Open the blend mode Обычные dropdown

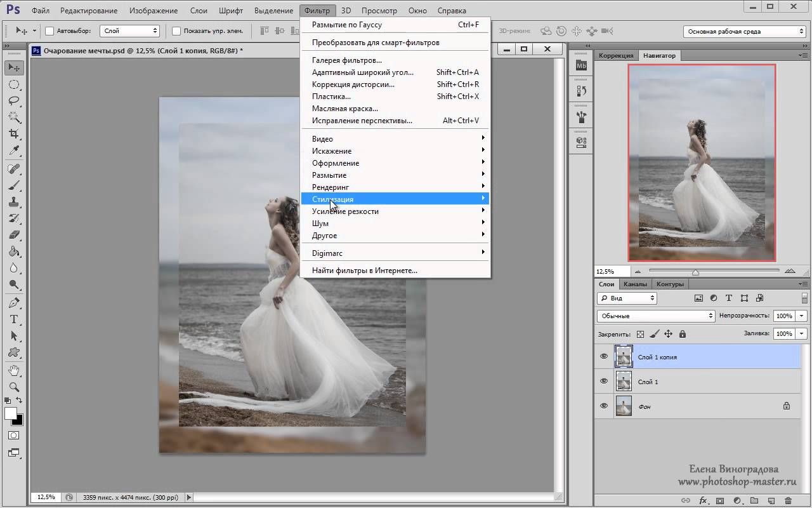[656, 316]
